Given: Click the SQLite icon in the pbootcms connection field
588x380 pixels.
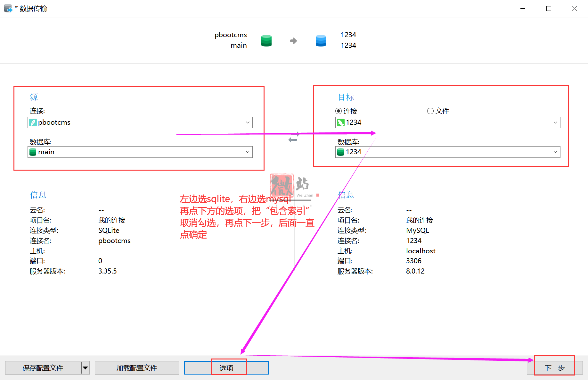Looking at the screenshot, I should tap(33, 122).
